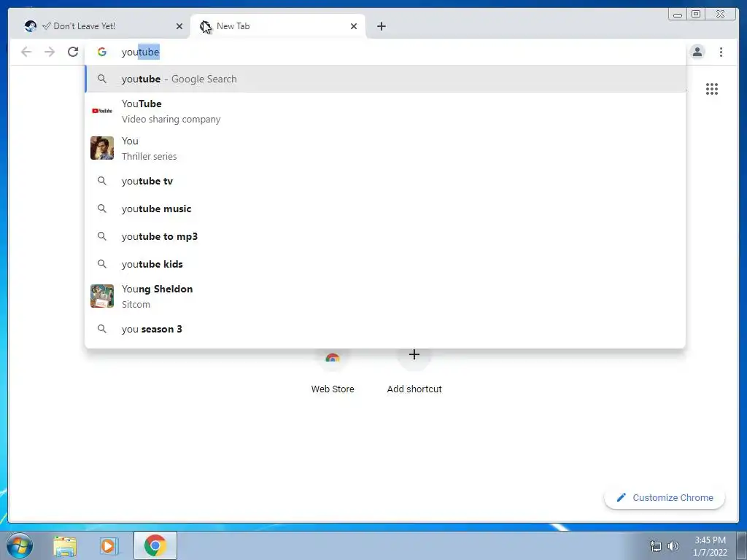The image size is (747, 560).
Task: Choose 'youtube - Google Search' suggestion
Action: click(385, 79)
